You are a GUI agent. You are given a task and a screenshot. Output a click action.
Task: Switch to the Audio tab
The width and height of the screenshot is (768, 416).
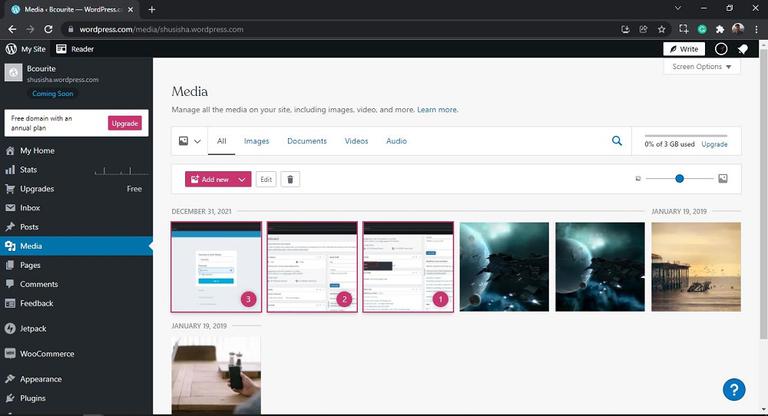coord(396,141)
